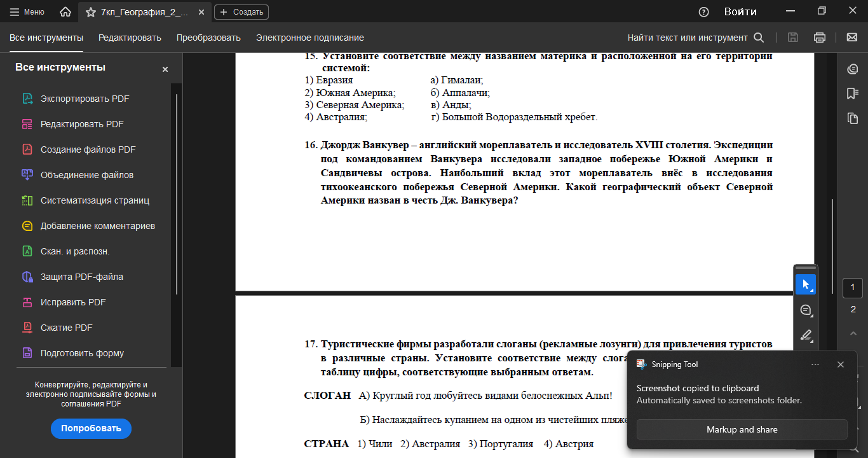Open the Help question mark icon
This screenshot has height=458, width=868.
point(703,12)
